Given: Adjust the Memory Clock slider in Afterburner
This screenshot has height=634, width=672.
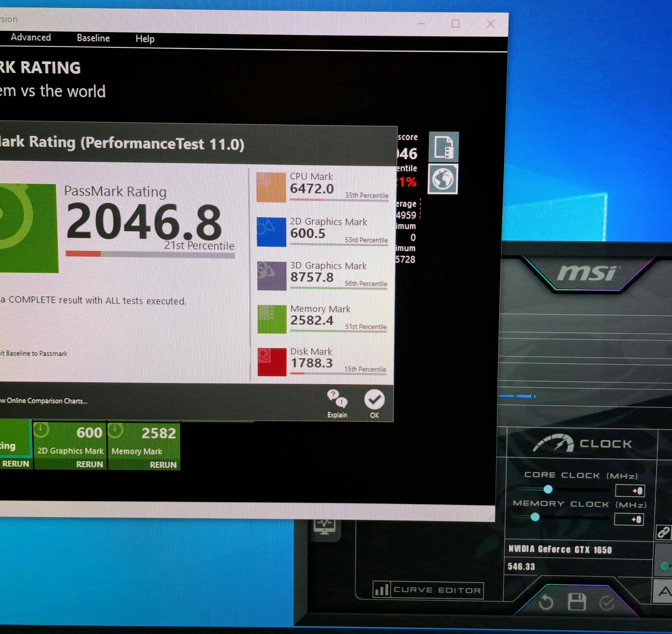Looking at the screenshot, I should [x=535, y=517].
